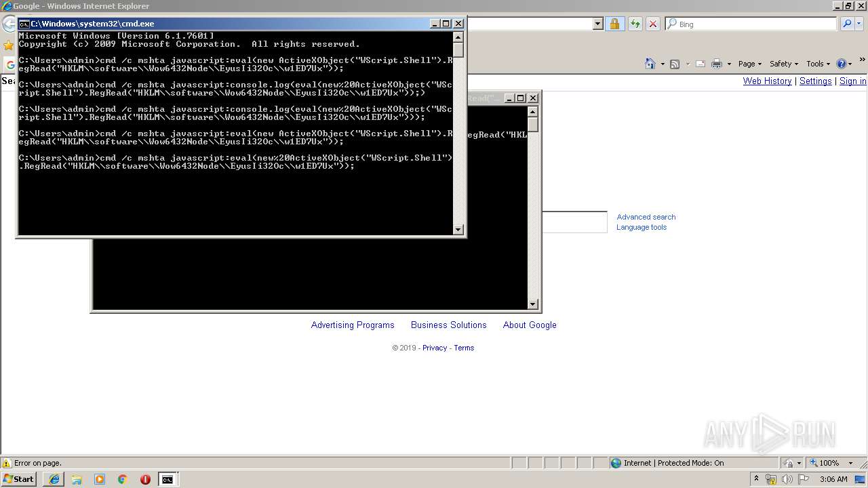Viewport: 868px width, 488px height.
Task: Click the red Stop loading button
Action: point(652,24)
